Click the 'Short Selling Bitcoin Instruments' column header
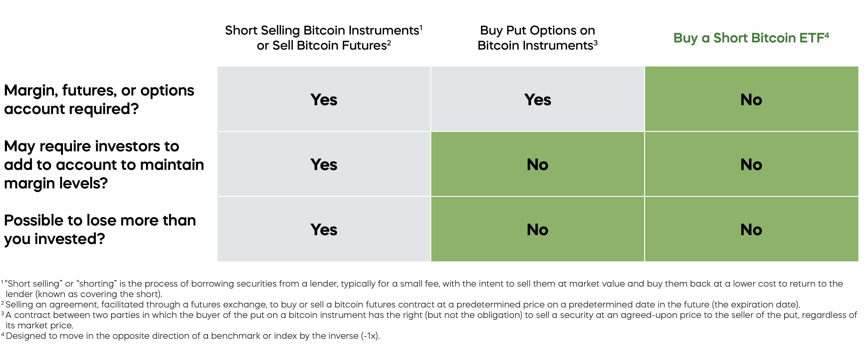The width and height of the screenshot is (868, 361). click(324, 38)
